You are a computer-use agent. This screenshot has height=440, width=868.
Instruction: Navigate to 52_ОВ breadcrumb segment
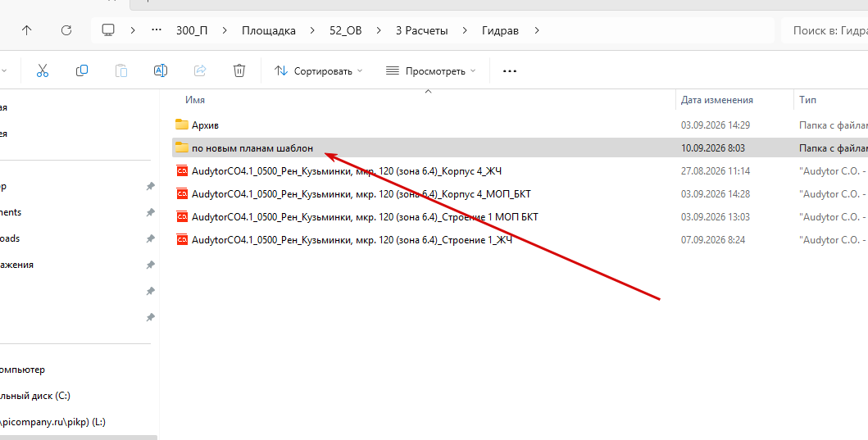pos(345,30)
